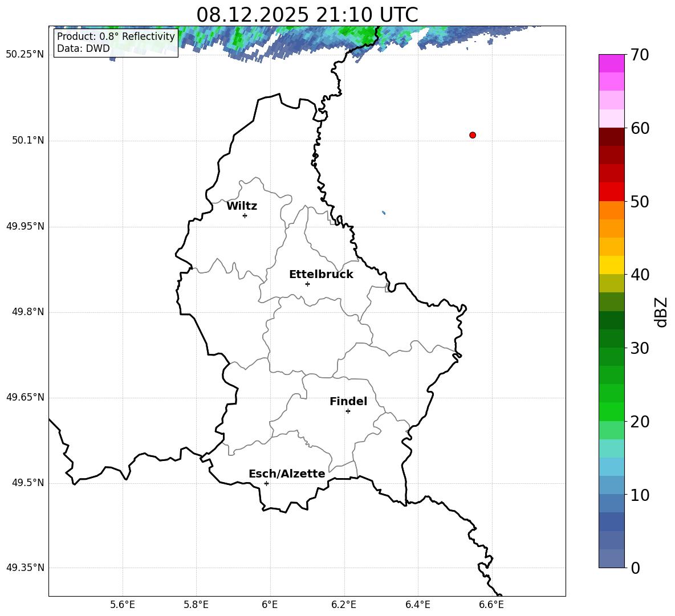The height and width of the screenshot is (616, 675).
Task: Select the slate blue swatch at the colorbar bottom
Action: point(612,558)
